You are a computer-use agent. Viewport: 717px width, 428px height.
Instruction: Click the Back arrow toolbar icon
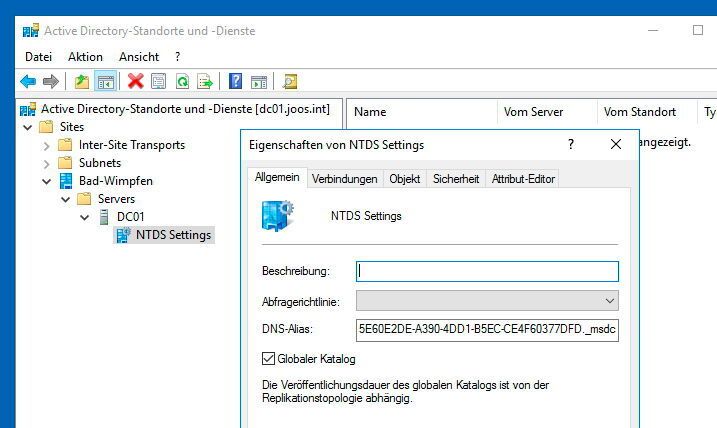[28, 82]
